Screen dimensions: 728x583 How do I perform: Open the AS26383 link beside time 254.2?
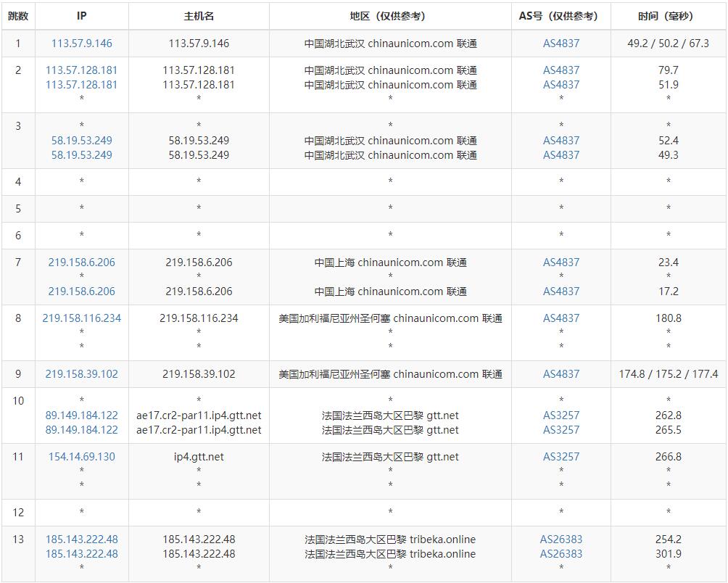(x=561, y=539)
